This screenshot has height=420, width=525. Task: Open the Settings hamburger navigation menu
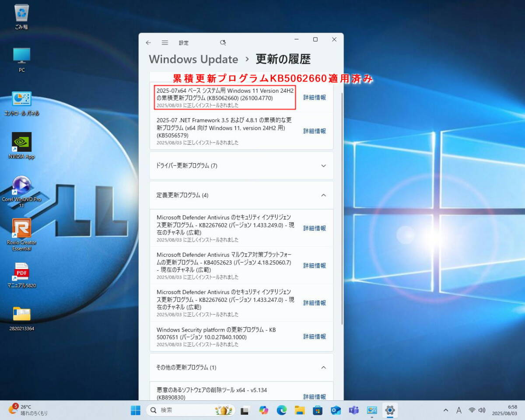tap(165, 42)
